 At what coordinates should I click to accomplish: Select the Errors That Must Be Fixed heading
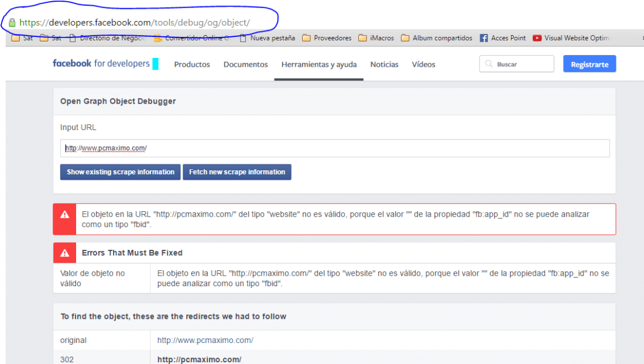tap(132, 253)
